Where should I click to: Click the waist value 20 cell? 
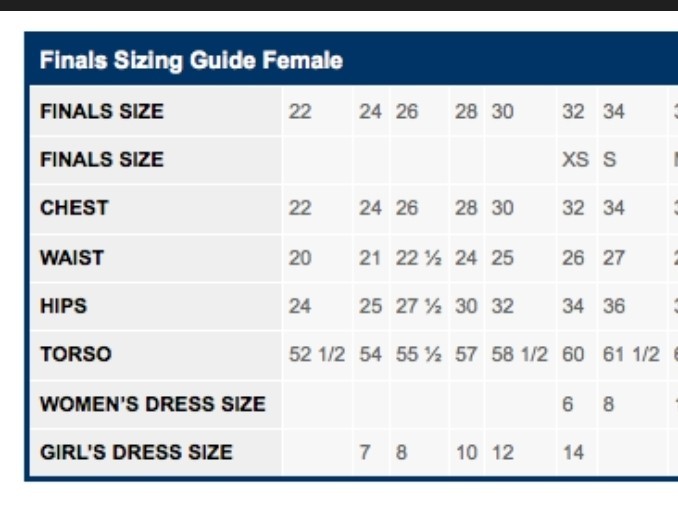tap(300, 258)
